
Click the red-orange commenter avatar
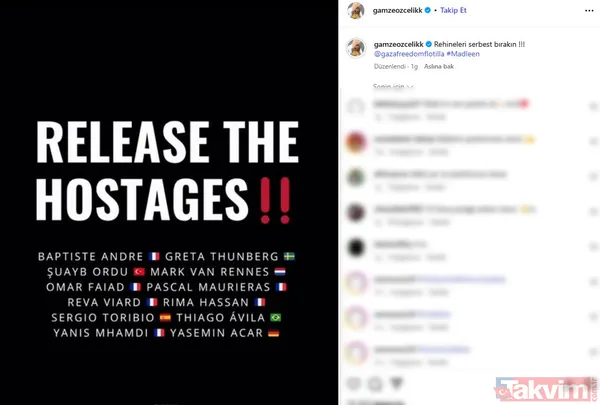point(356,142)
